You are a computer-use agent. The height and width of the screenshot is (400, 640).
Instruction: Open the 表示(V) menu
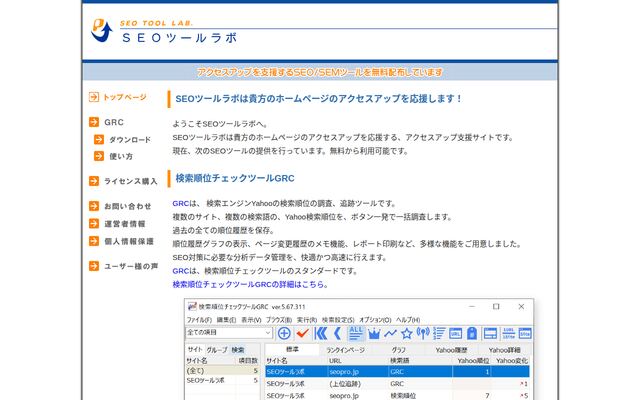pyautogui.click(x=251, y=320)
